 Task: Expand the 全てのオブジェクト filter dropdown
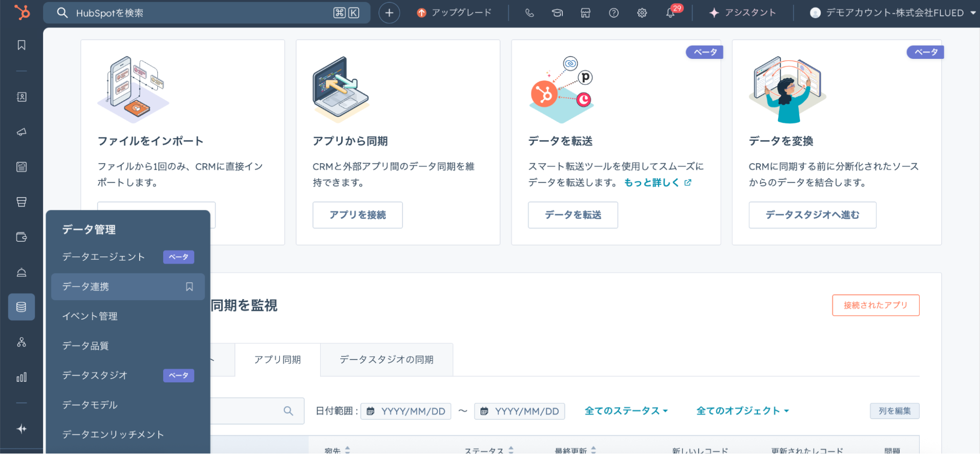tap(742, 411)
